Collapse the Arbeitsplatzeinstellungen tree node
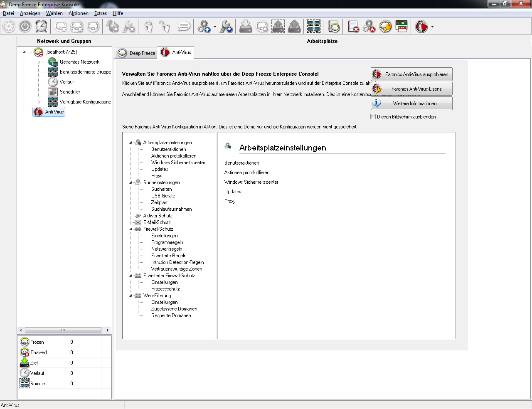Image resolution: width=532 pixels, height=409 pixels. coord(131,143)
